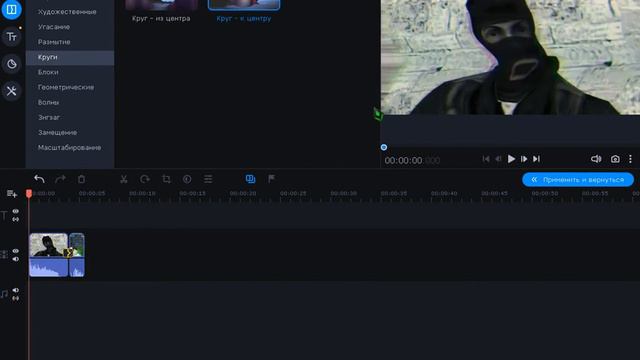Jump to the end of the clip
Viewport: 640px width, 360px height.
[536, 159]
